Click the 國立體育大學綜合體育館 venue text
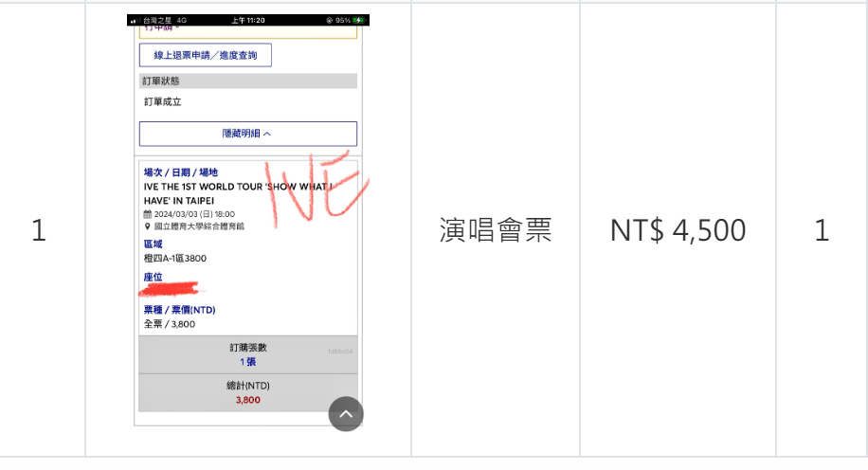Image resolution: width=868 pixels, height=470 pixels. 199,226
